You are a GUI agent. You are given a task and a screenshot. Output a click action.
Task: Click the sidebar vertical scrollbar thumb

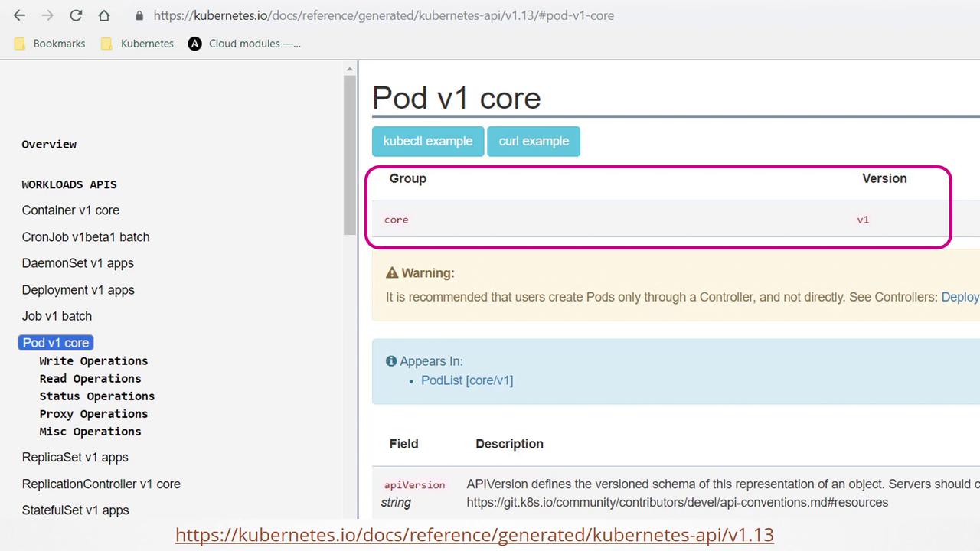tap(350, 155)
